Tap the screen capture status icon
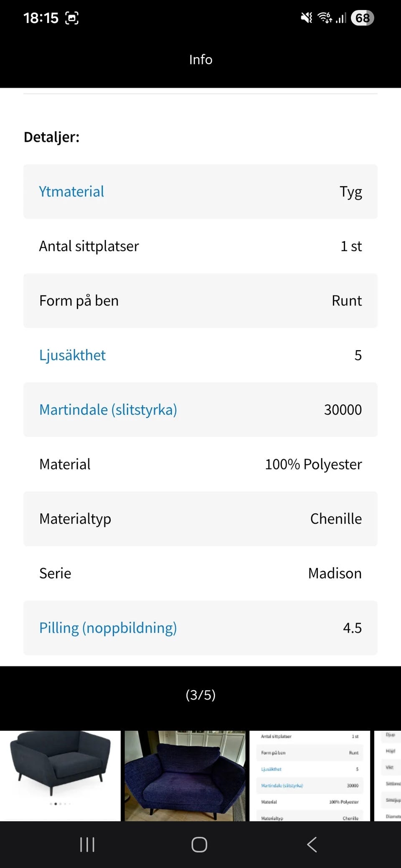This screenshot has height=868, width=401. click(x=72, y=18)
